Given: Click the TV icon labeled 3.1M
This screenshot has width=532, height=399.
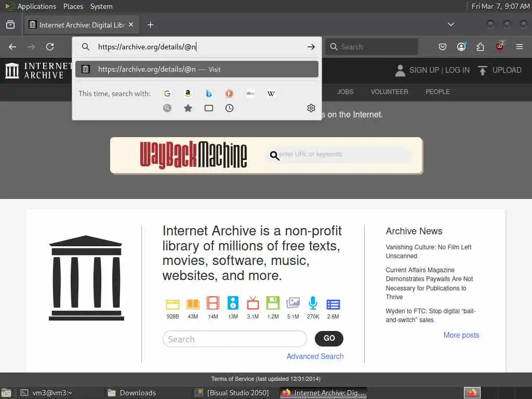Looking at the screenshot, I should pyautogui.click(x=253, y=303).
